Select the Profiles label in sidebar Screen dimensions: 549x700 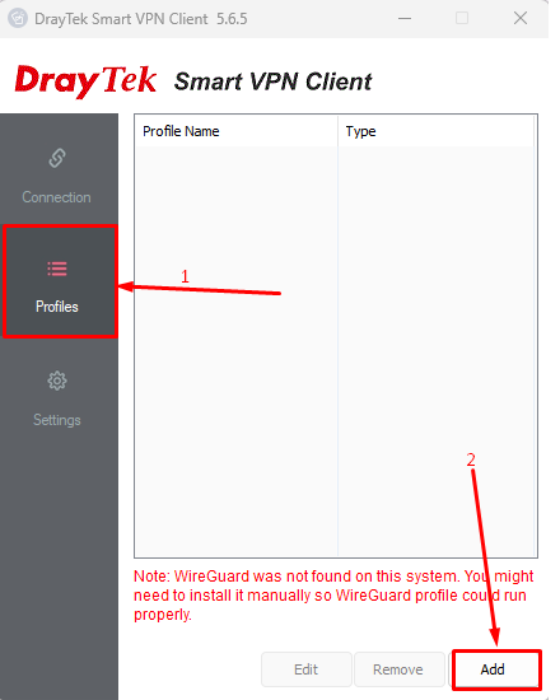click(57, 307)
